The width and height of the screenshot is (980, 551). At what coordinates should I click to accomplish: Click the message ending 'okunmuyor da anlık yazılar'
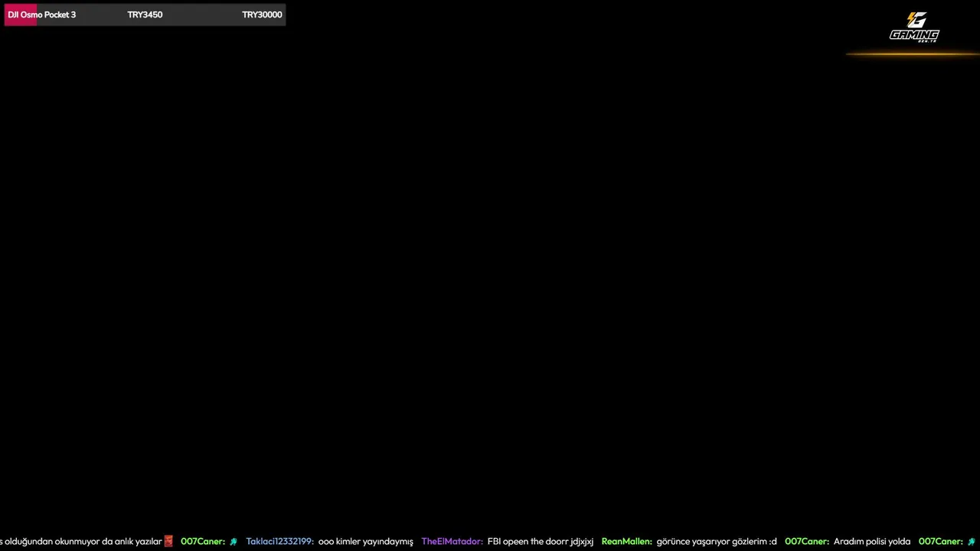pyautogui.click(x=81, y=541)
